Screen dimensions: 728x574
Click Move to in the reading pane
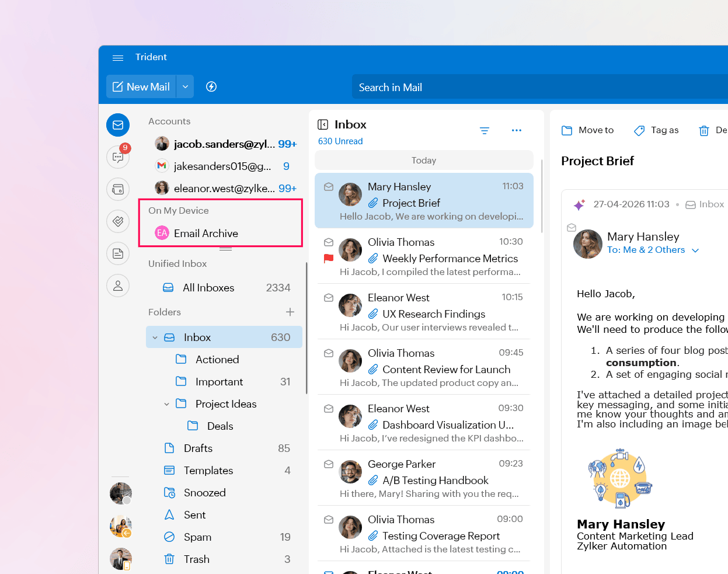(587, 130)
